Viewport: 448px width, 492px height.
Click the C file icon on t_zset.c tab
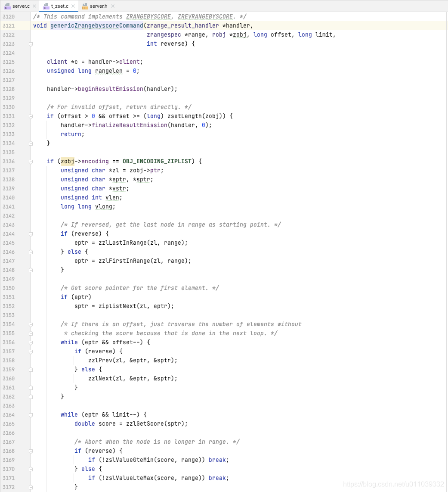46,6
